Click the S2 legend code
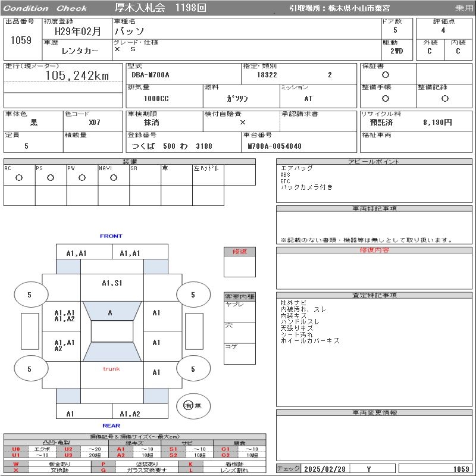The image size is (476, 476). point(173,455)
